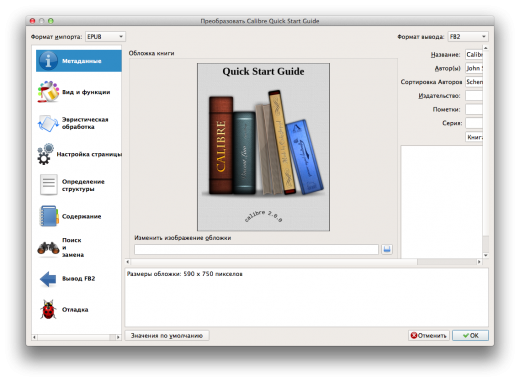Open Настройка страницы gears icon

tap(45, 154)
